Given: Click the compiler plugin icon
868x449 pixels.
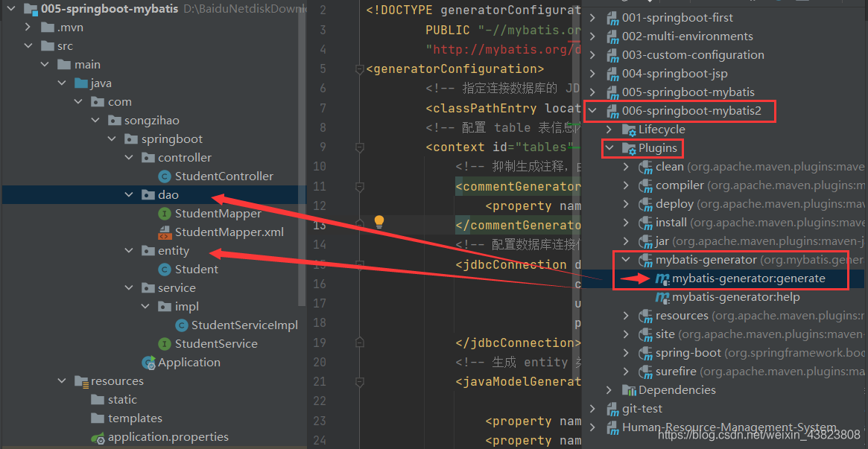Looking at the screenshot, I should coord(645,186).
